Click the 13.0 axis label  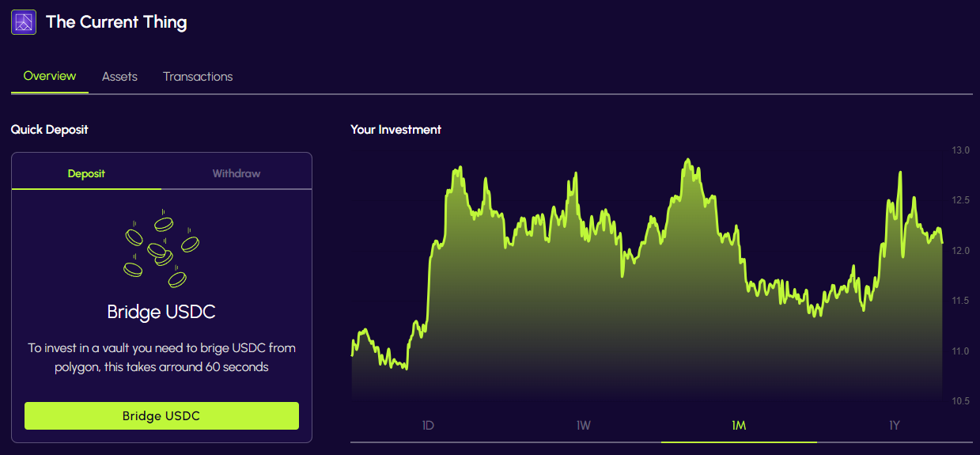tap(960, 150)
